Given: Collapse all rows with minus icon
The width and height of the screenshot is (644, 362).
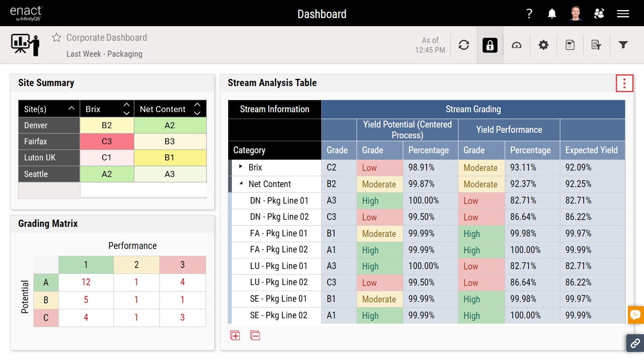Looking at the screenshot, I should [x=255, y=335].
